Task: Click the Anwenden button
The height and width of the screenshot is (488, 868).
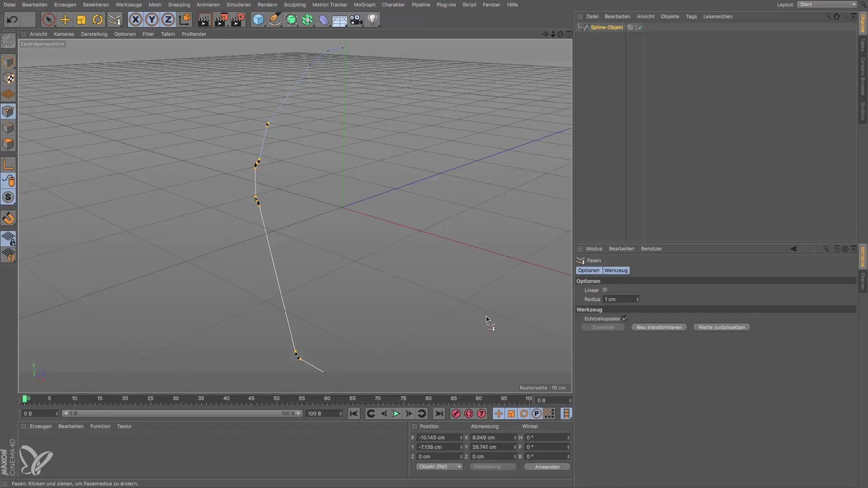Action: pyautogui.click(x=547, y=467)
